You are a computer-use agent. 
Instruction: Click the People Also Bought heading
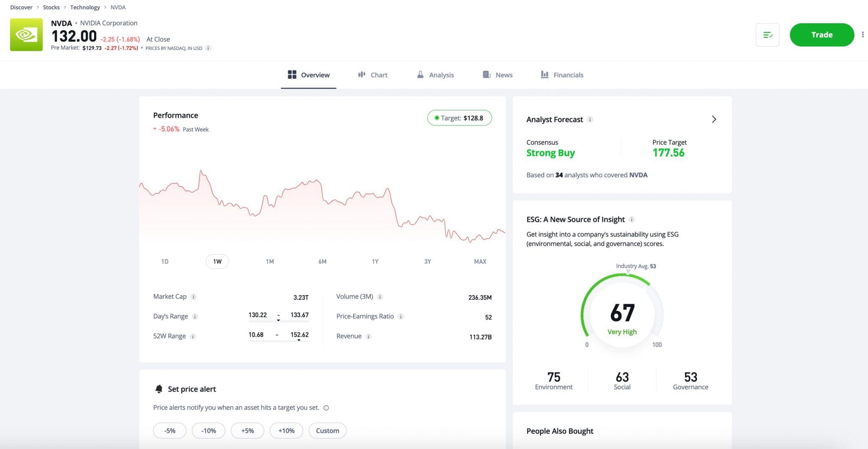(x=560, y=431)
